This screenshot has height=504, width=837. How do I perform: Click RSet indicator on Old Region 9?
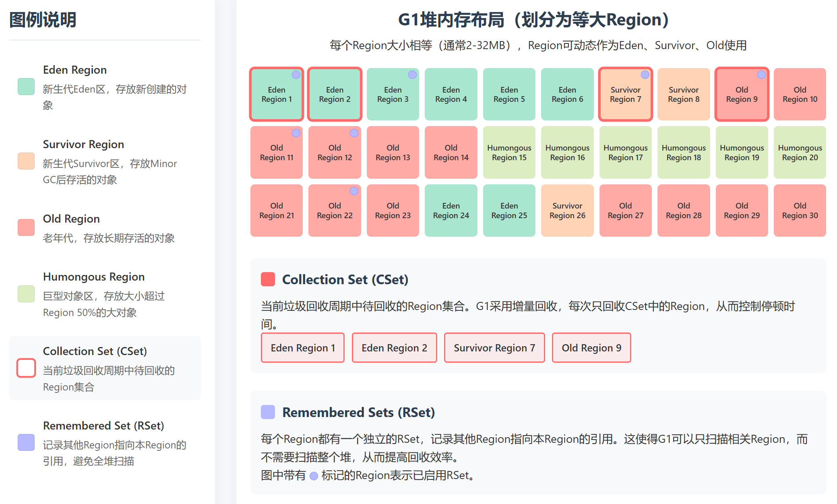coord(761,74)
